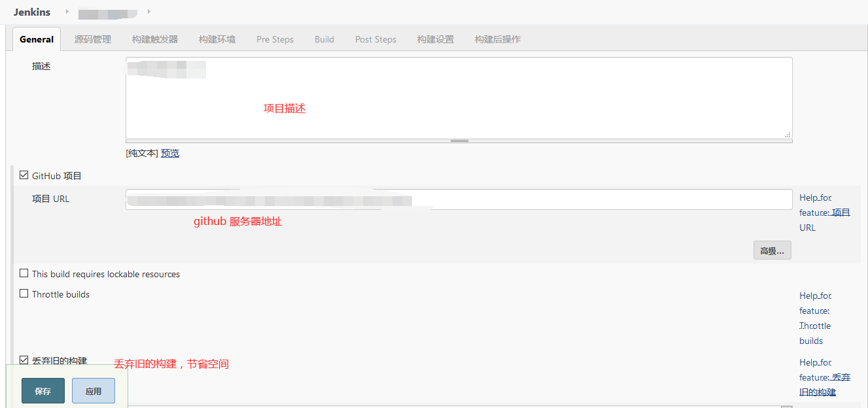Open the Post Steps tab
This screenshot has height=408, width=868.
[x=375, y=39]
